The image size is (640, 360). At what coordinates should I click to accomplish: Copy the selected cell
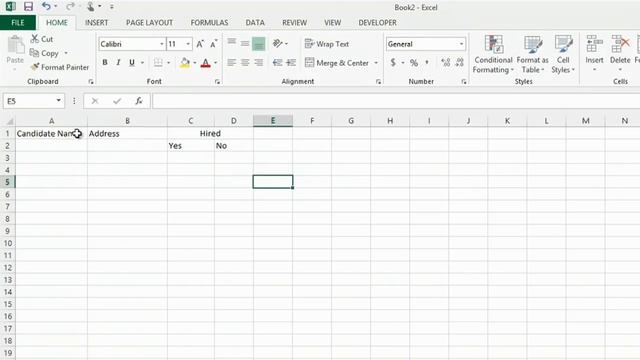[x=44, y=53]
